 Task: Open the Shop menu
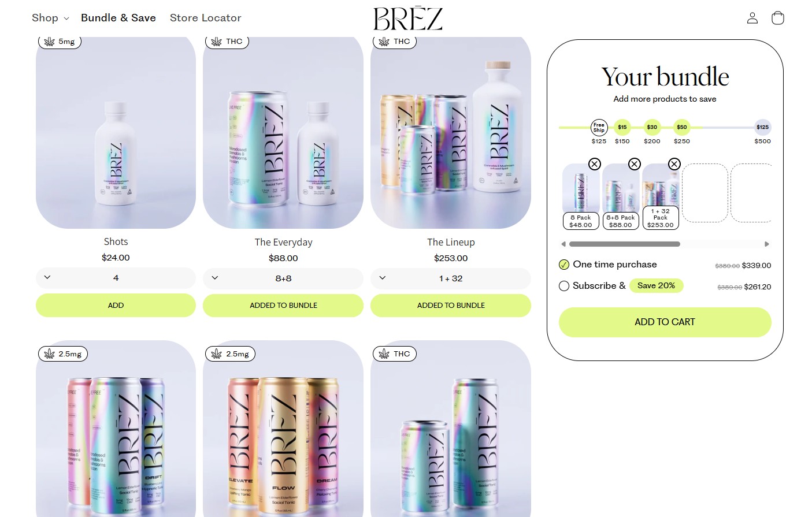pyautogui.click(x=50, y=18)
